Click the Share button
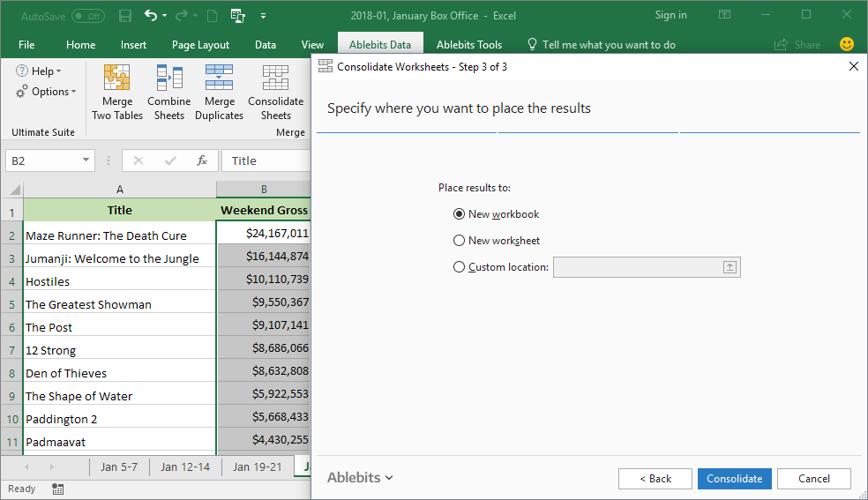The height and width of the screenshot is (500, 868). click(797, 45)
